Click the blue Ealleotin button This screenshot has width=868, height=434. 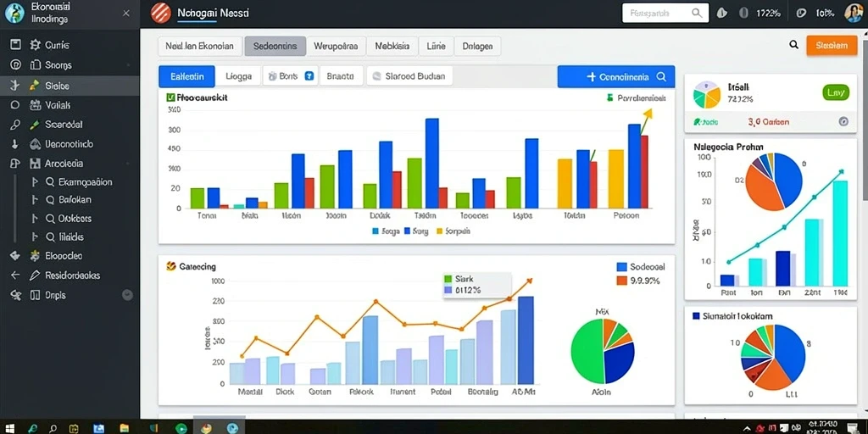coord(186,76)
